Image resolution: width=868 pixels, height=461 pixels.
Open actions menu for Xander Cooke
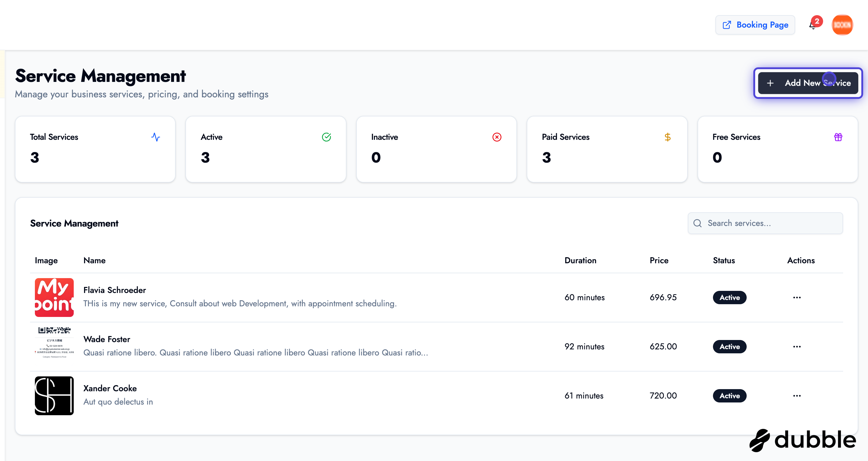(797, 396)
